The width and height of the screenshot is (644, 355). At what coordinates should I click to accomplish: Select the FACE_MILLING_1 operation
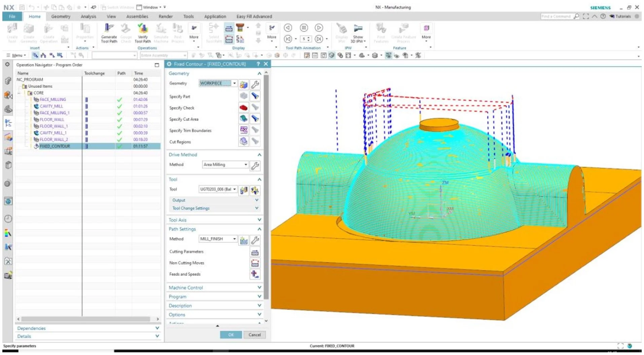click(x=54, y=113)
